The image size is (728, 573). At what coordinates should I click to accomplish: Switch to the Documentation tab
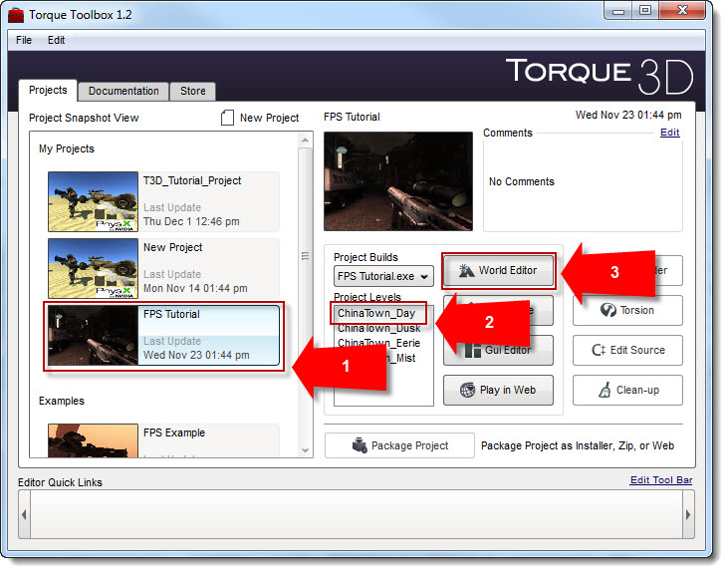tap(123, 91)
